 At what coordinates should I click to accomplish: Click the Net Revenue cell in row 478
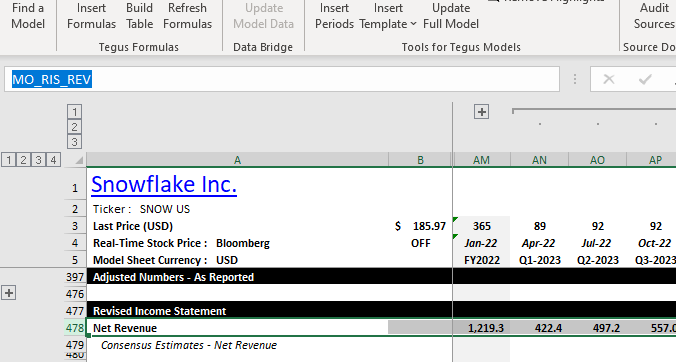(237, 328)
